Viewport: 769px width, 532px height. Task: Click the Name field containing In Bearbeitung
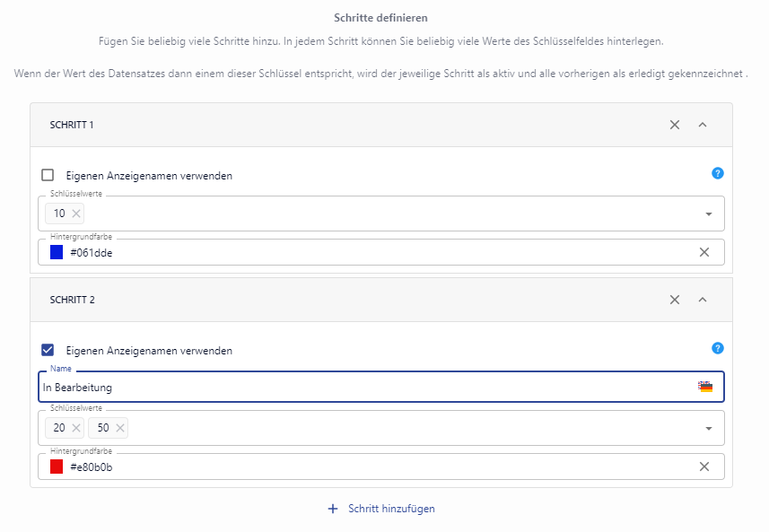[359, 388]
